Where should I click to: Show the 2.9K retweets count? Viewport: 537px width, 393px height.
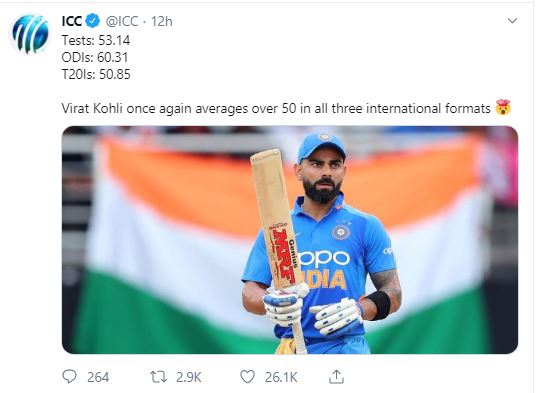click(x=188, y=377)
